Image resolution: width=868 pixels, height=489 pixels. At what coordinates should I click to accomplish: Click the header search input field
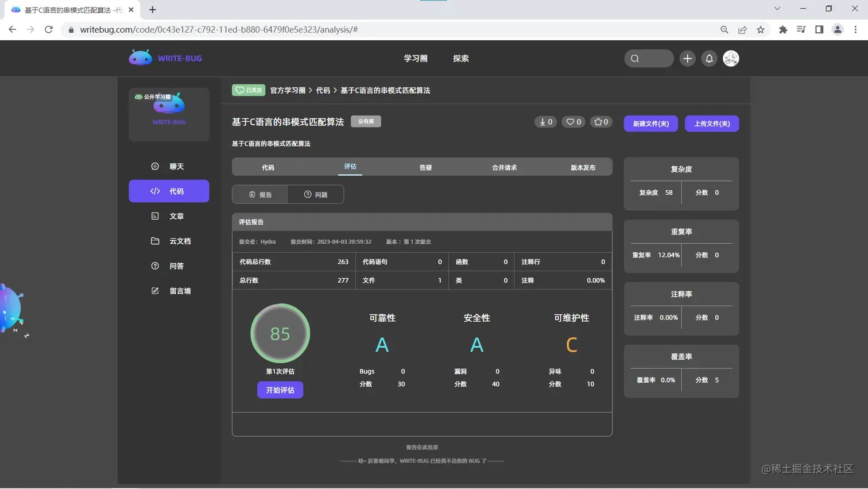point(649,58)
